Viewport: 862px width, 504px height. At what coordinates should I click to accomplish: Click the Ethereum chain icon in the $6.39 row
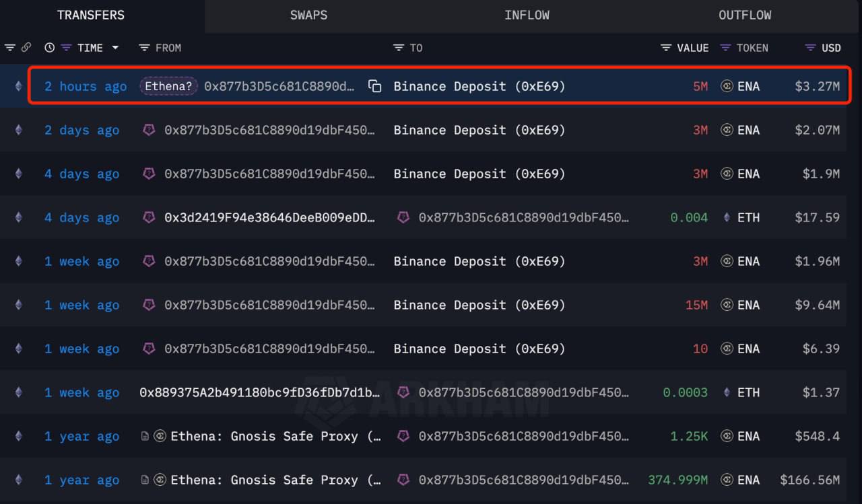(18, 349)
